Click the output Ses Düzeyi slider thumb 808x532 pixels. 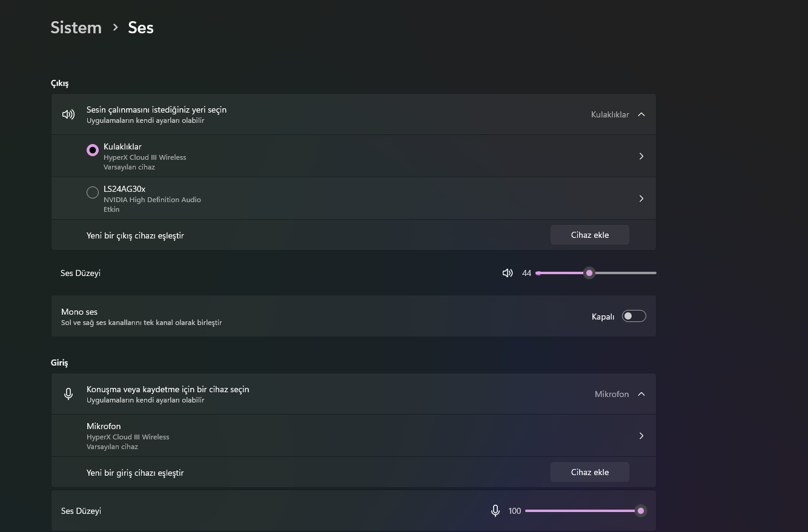tap(589, 273)
